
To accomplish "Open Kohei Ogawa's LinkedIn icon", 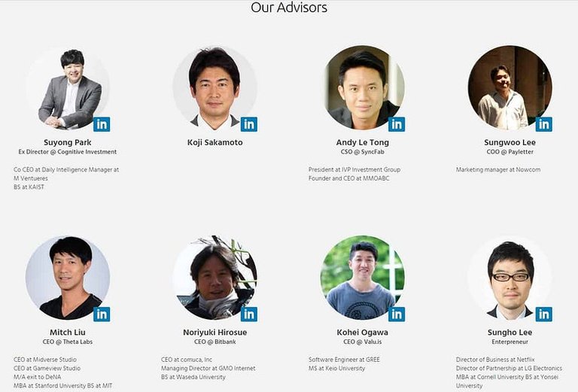I will (x=397, y=314).
